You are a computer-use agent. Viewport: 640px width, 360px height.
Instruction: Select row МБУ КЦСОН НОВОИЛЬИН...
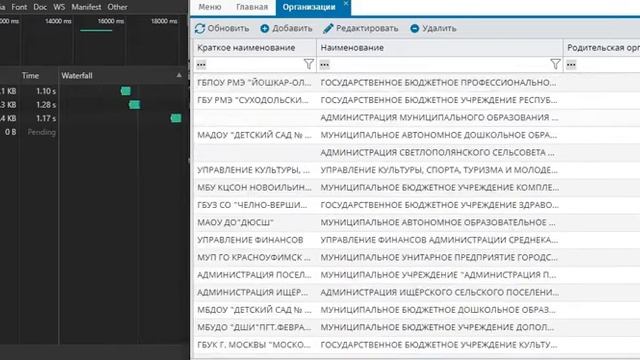click(416, 188)
